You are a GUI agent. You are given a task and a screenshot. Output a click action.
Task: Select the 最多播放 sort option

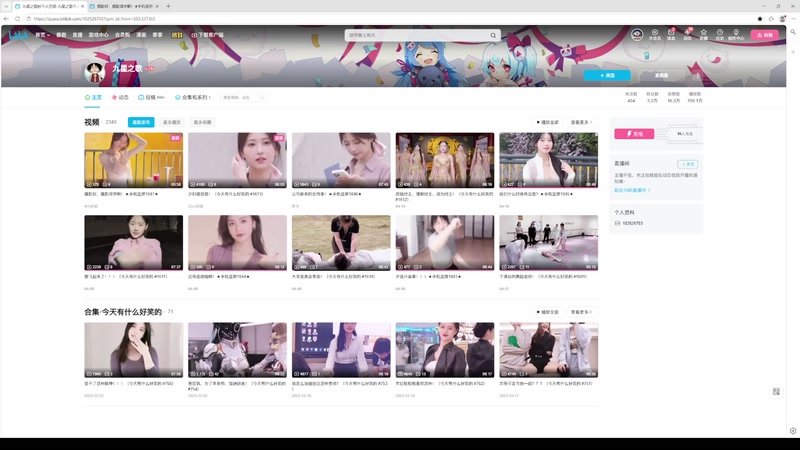172,122
